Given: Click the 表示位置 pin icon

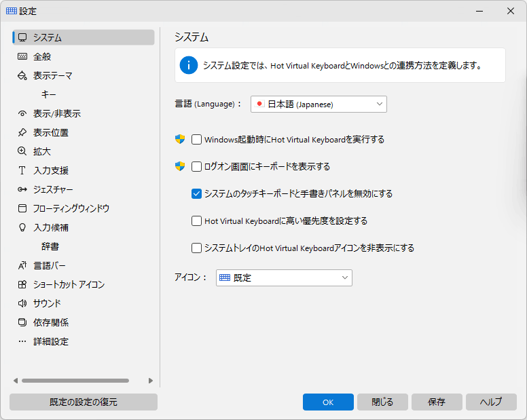Looking at the screenshot, I should [x=22, y=132].
